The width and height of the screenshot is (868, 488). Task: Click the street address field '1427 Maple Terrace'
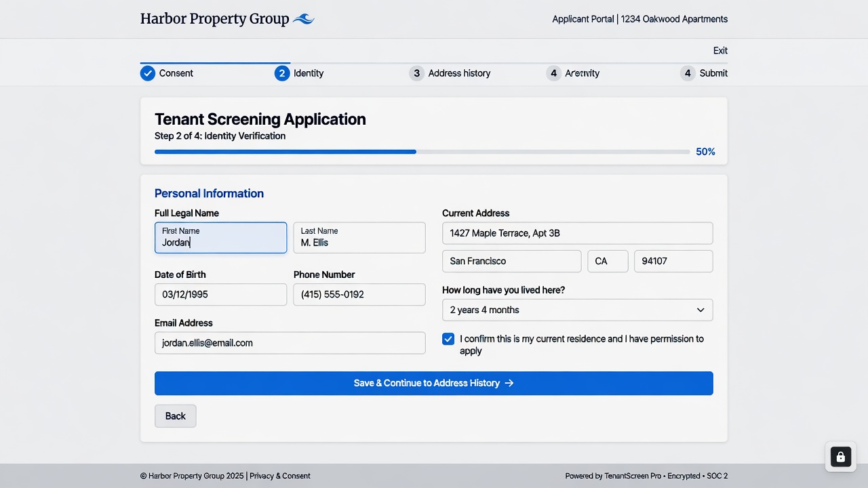[578, 233]
